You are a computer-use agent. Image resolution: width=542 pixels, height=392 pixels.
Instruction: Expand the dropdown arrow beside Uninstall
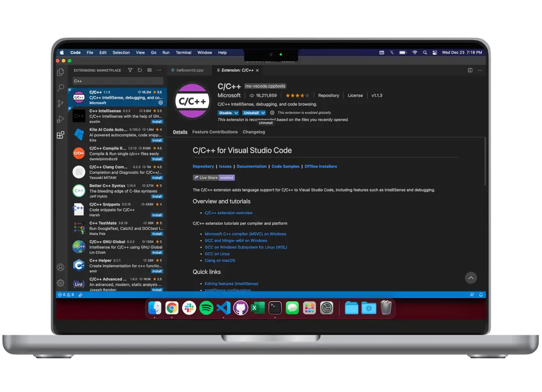coord(263,113)
